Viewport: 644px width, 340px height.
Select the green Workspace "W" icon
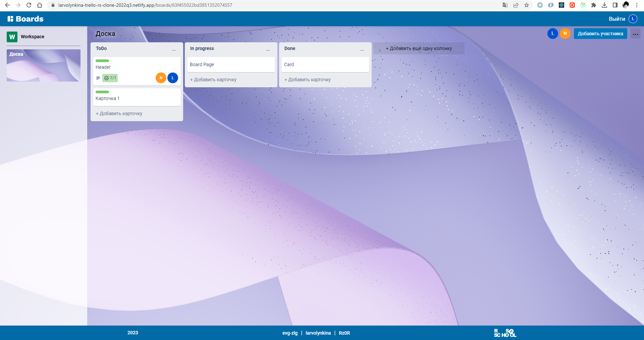click(x=12, y=37)
